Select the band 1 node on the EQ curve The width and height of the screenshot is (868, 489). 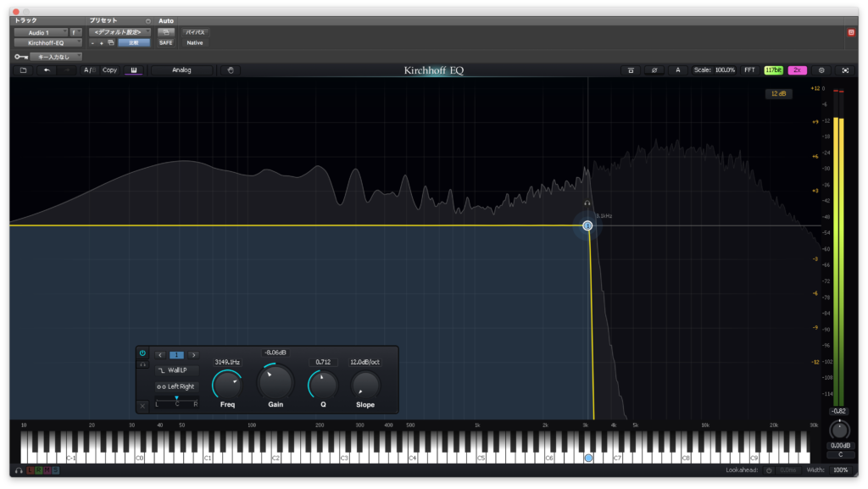click(x=587, y=225)
